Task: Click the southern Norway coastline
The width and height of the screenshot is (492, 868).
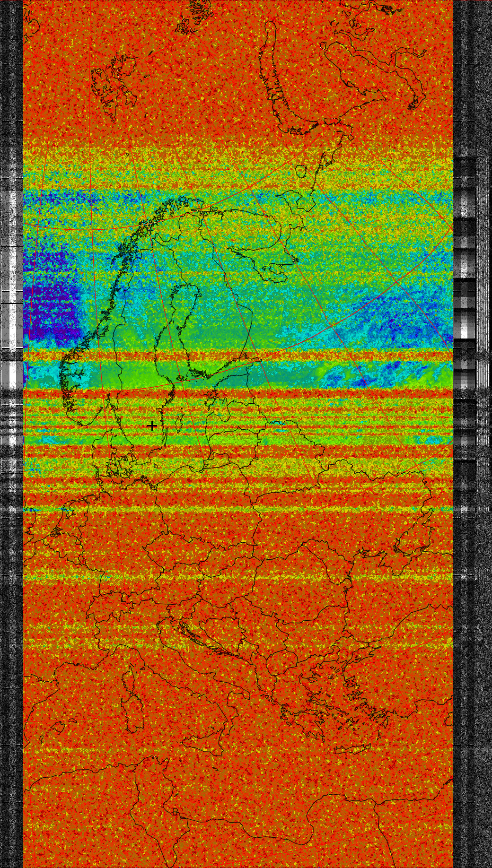Action: pos(71,378)
